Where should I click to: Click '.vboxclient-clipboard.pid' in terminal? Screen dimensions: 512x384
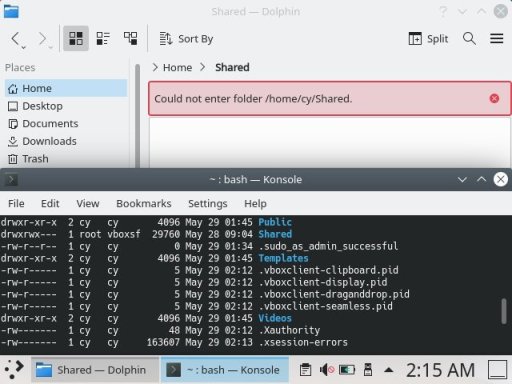point(328,270)
